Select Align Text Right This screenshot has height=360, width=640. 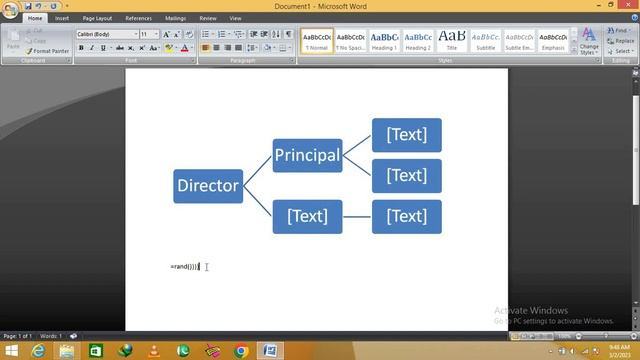pyautogui.click(x=227, y=48)
